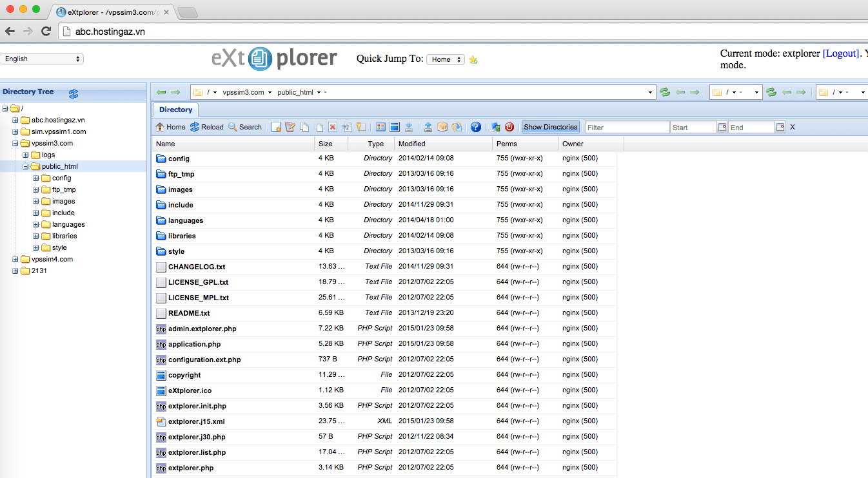Viewport: 868px width, 478px height.
Task: Sort by the Perms column header
Action: pyautogui.click(x=525, y=144)
